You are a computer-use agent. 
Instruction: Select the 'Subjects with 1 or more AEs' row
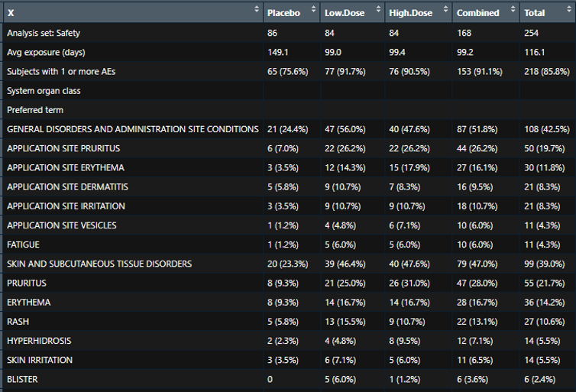click(x=62, y=71)
